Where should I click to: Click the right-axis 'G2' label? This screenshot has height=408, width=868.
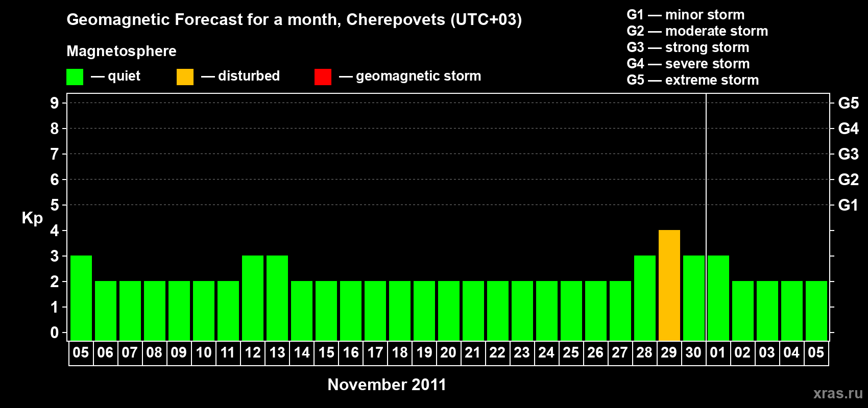tap(848, 180)
